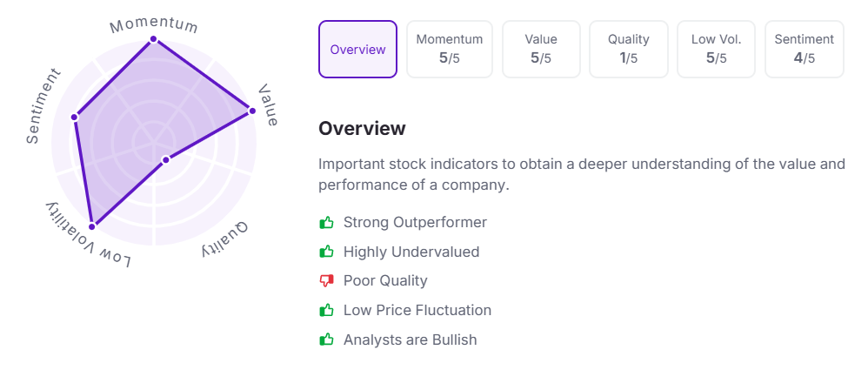Click the Low Volatility vertex on radar chart
The image size is (868, 370).
click(93, 225)
